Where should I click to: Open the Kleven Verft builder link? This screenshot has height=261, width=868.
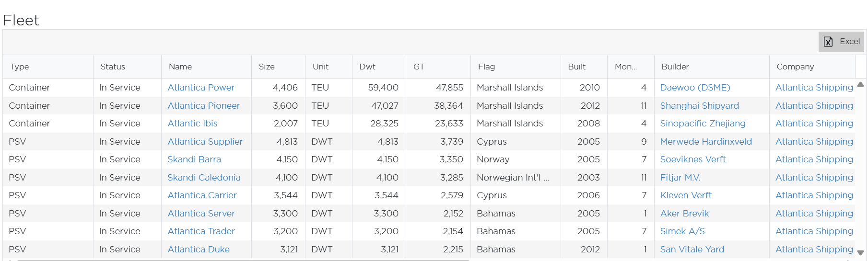click(x=686, y=195)
